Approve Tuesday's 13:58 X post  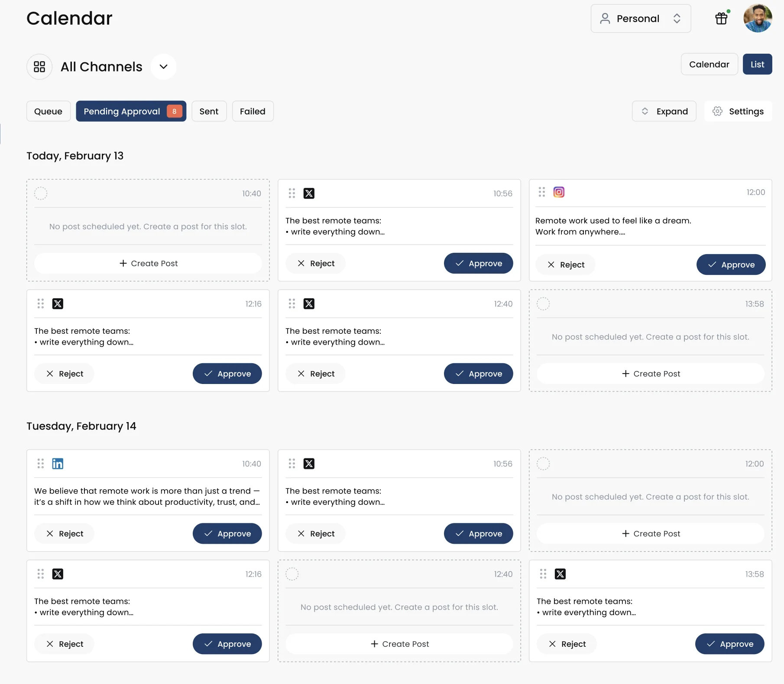(730, 644)
